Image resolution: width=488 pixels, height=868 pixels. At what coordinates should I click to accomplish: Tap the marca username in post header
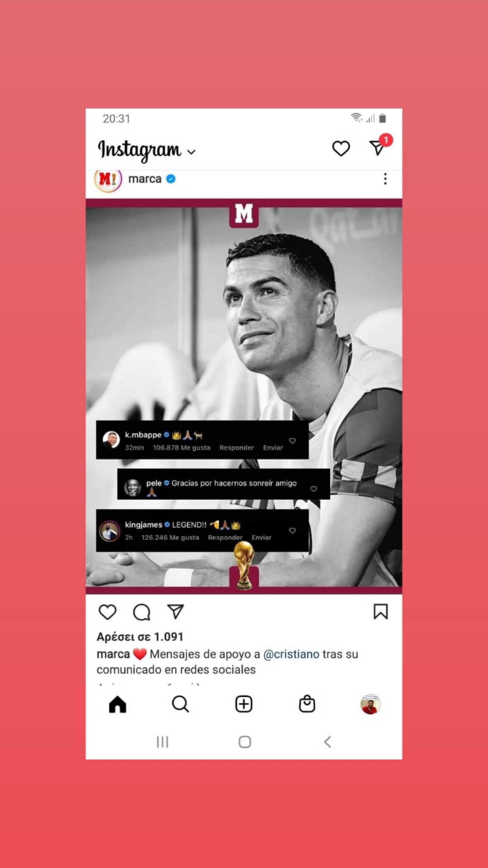coord(145,179)
